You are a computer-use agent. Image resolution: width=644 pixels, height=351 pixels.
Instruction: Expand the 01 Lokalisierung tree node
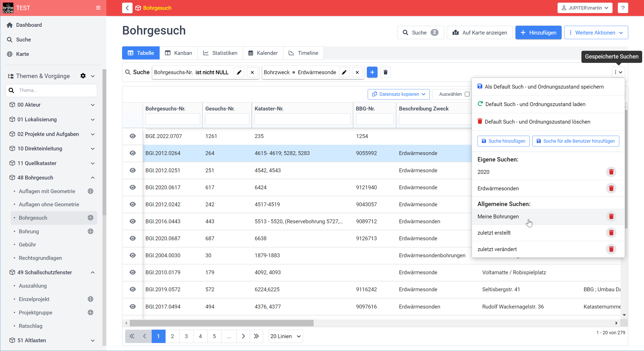(92, 119)
